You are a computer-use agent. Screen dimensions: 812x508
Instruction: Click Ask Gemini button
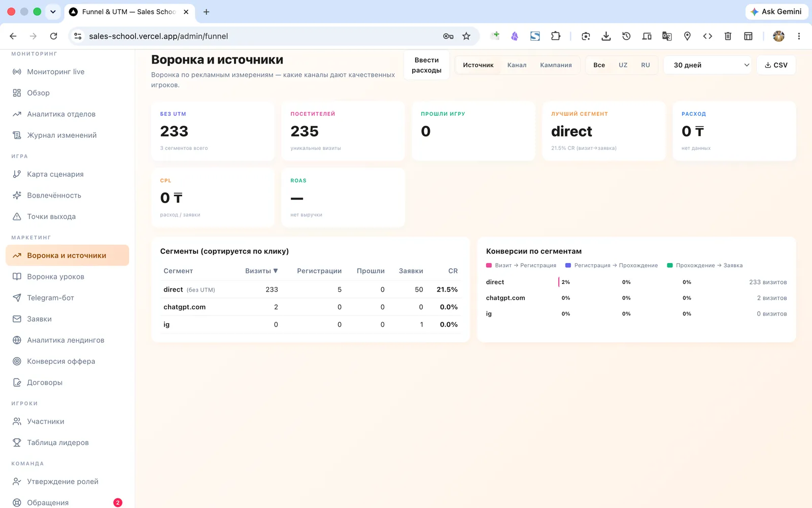[x=776, y=12]
